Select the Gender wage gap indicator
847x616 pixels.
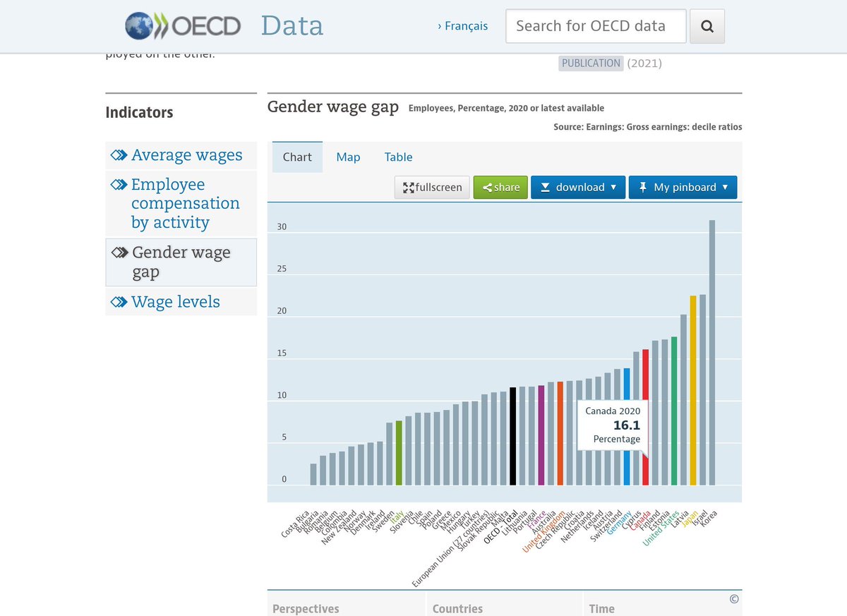pyautogui.click(x=181, y=262)
